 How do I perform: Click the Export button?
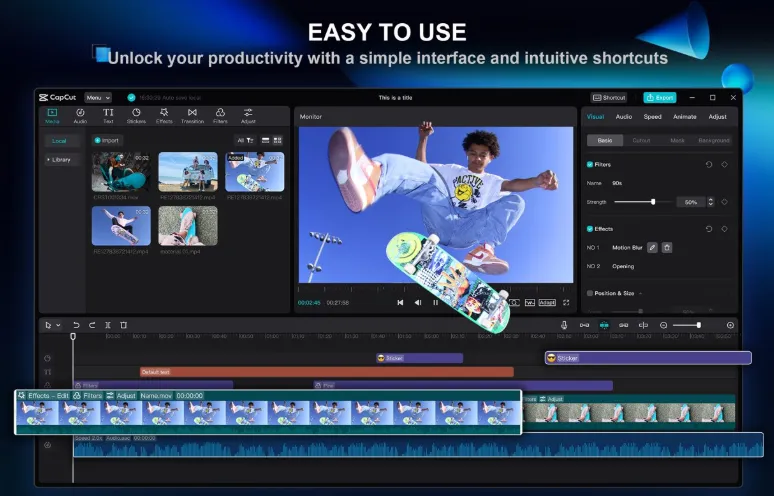pyautogui.click(x=660, y=98)
